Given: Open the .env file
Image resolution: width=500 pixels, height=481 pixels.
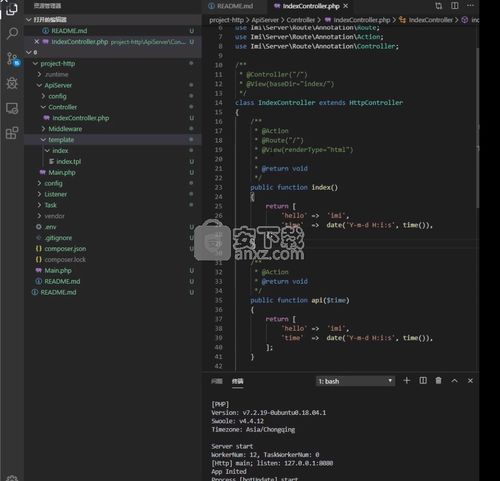Looking at the screenshot, I should (x=113, y=227).
